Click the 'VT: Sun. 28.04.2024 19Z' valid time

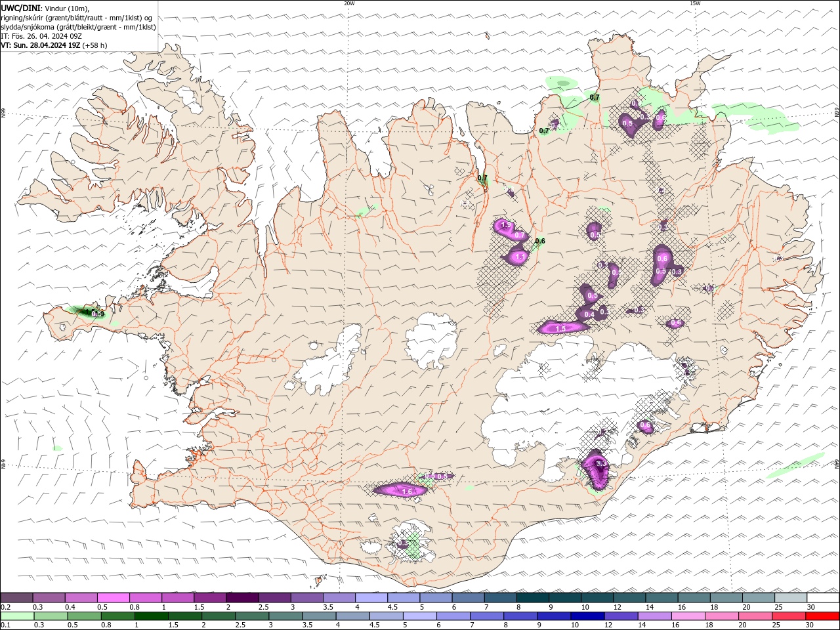point(41,45)
